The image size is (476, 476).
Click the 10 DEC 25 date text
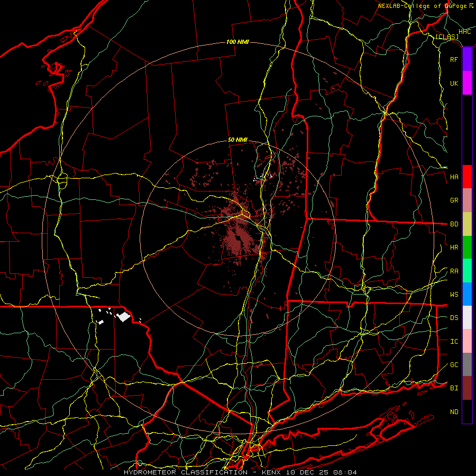[307, 472]
